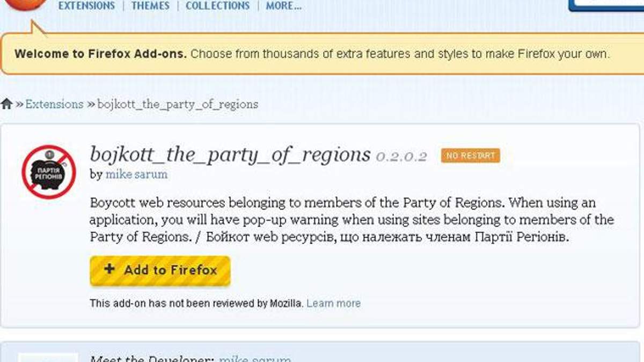The width and height of the screenshot is (644, 362).
Task: Click the add-on title heading
Action: point(230,154)
